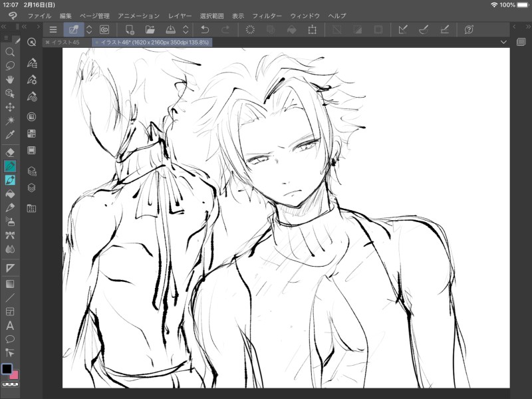The image size is (532, 399).
Task: Create a new canvas from command bar
Action: point(130,29)
